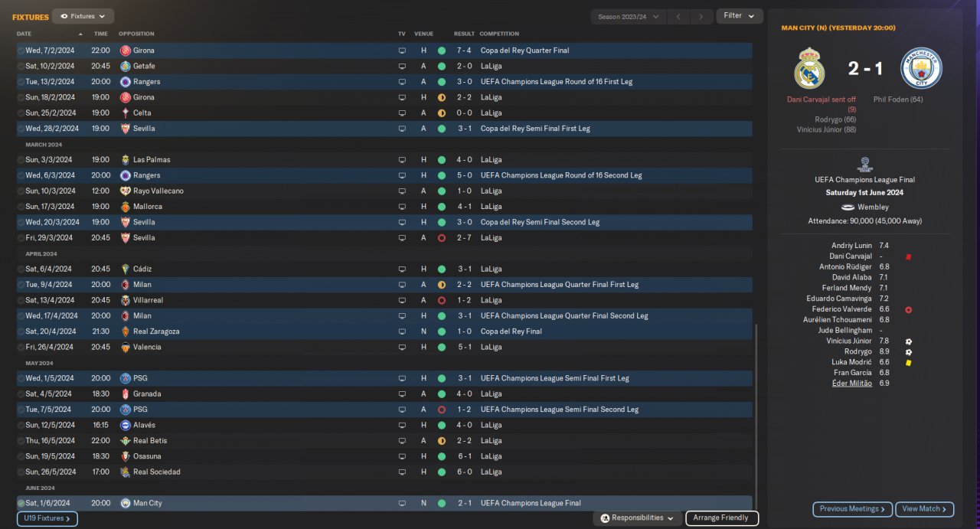Click PSG badge in the 1/5/2024 row

coord(126,378)
